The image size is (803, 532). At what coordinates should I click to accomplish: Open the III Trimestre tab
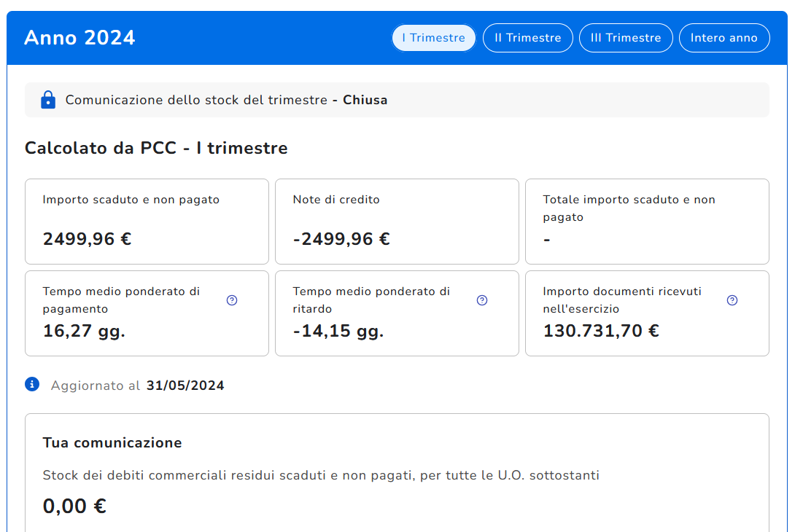(x=626, y=38)
